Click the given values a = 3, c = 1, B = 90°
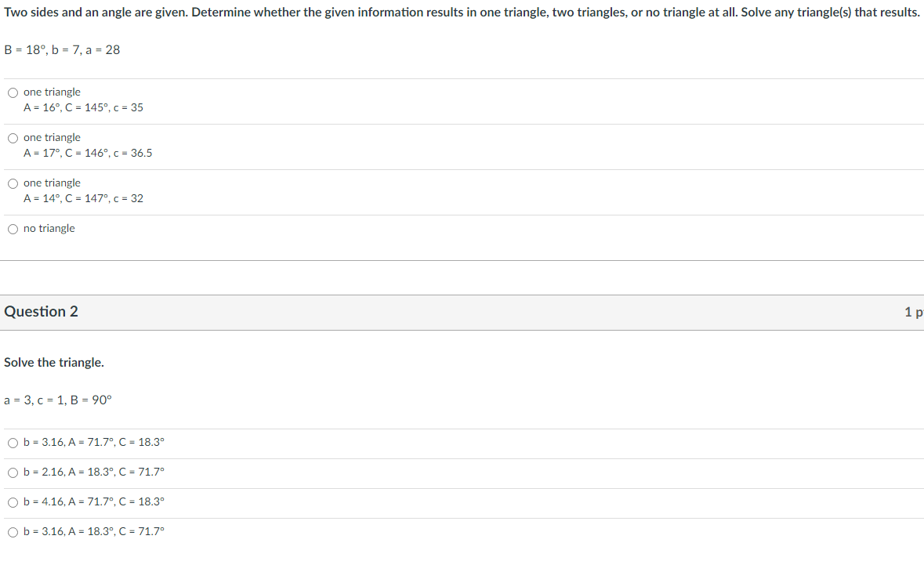This screenshot has width=924, height=561. tap(56, 400)
